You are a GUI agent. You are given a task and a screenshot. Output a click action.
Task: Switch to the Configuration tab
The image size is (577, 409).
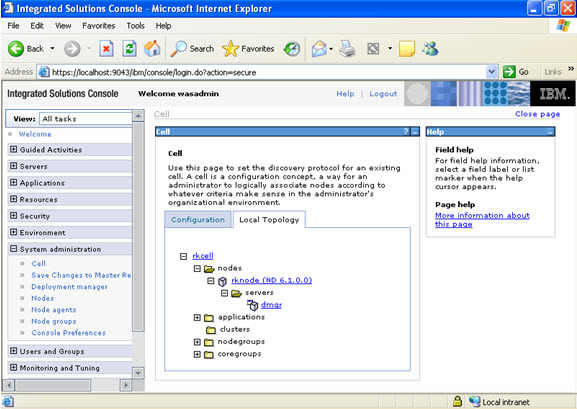click(198, 219)
